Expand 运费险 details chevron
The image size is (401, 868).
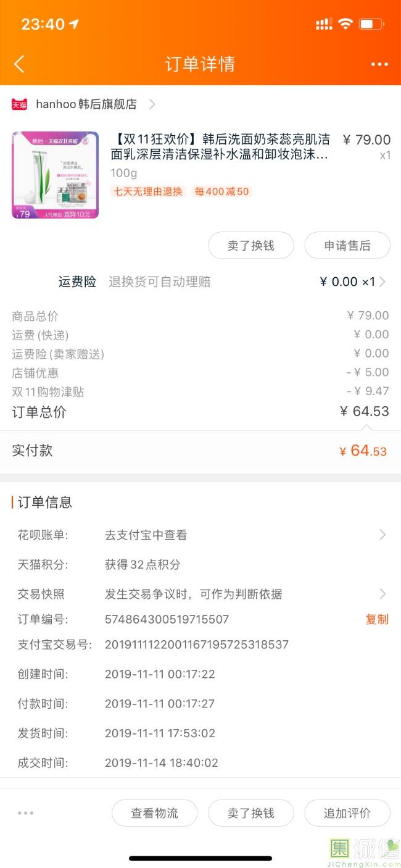(382, 282)
